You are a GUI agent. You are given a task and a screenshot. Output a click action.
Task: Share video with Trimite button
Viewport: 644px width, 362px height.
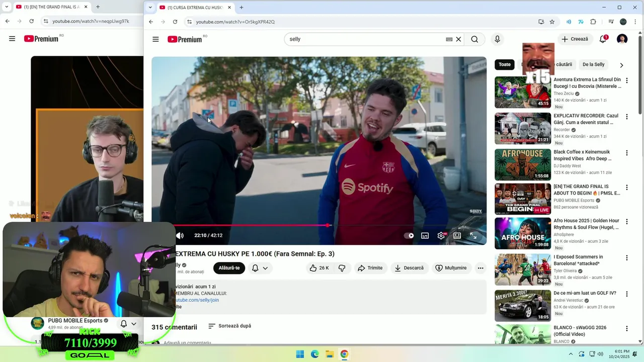coord(370,268)
